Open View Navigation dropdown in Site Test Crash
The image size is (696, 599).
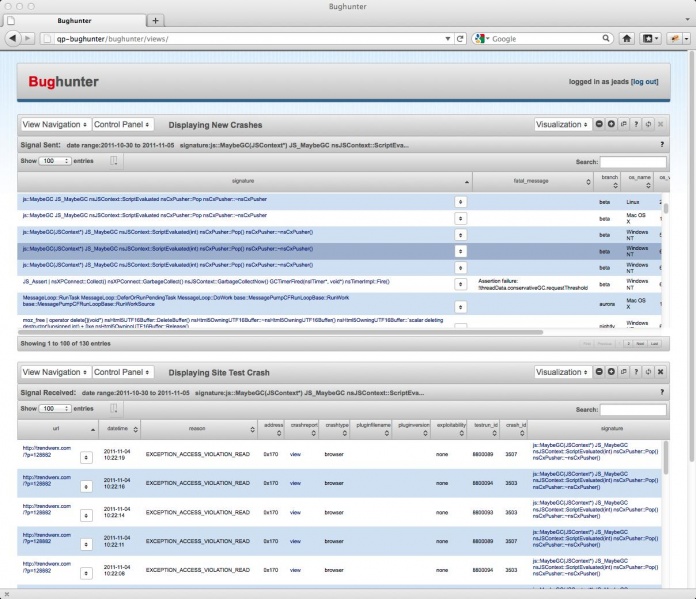(55, 372)
